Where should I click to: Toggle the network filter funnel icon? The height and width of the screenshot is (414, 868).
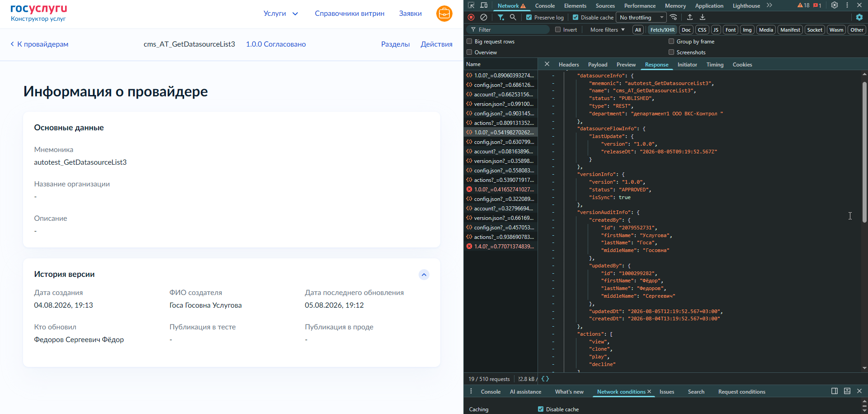click(501, 17)
